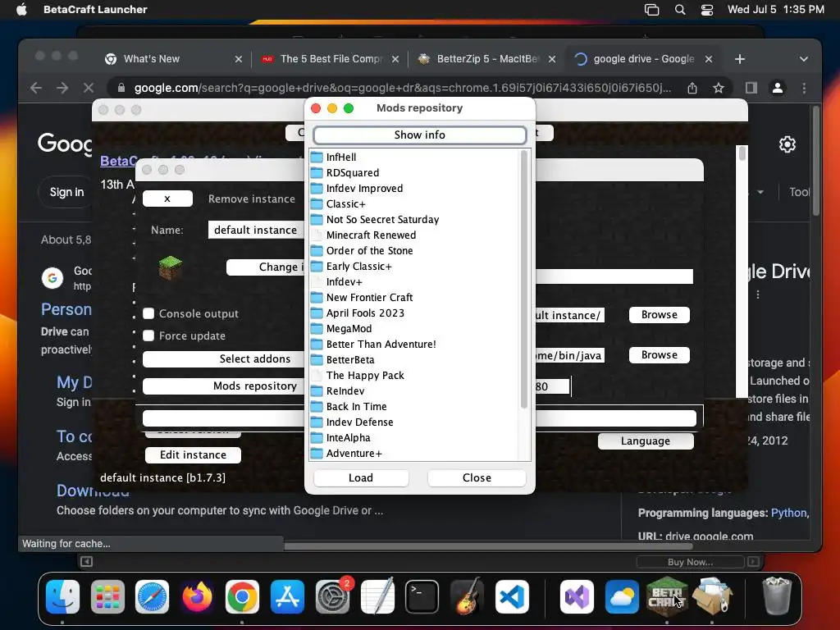Viewport: 840px width, 630px height.
Task: Open Firefox in the dock
Action: click(x=197, y=596)
